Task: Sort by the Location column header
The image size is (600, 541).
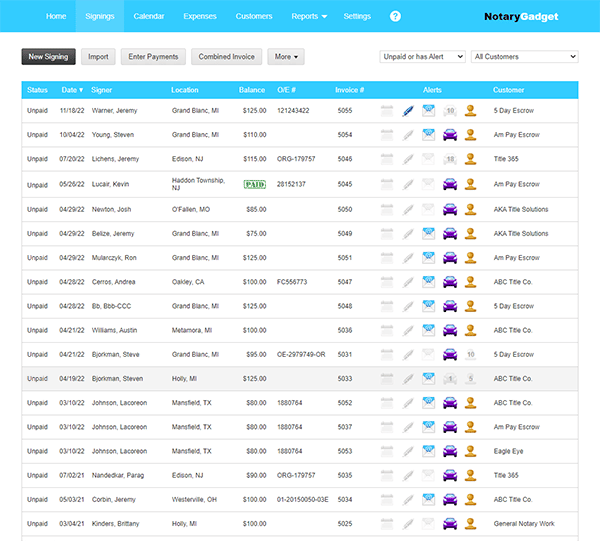Action: pyautogui.click(x=184, y=90)
